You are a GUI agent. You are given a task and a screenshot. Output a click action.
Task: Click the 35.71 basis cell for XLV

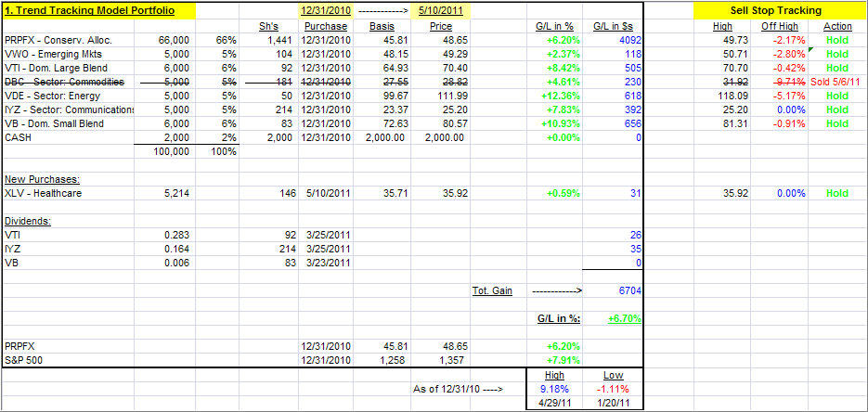(x=381, y=193)
